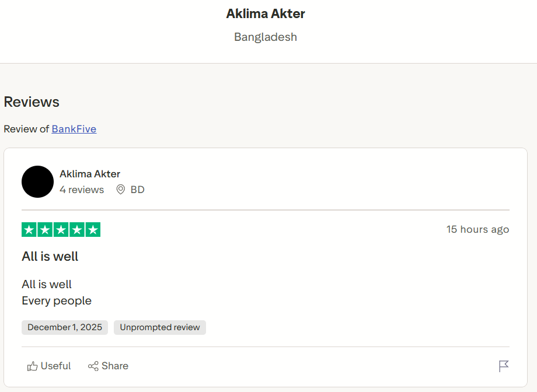Click the "December 1, 2025" date badge
537x392 pixels.
(65, 327)
